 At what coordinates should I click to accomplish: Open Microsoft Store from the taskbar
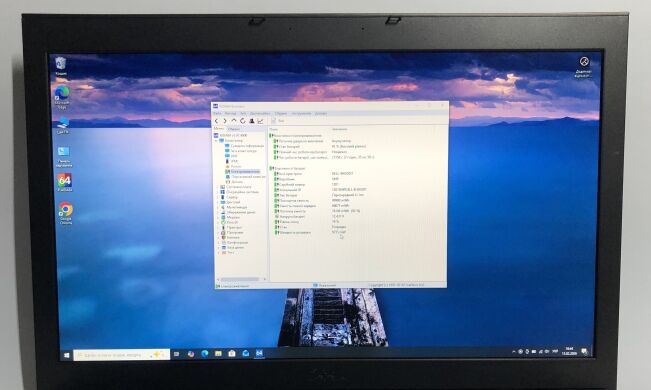click(x=232, y=354)
